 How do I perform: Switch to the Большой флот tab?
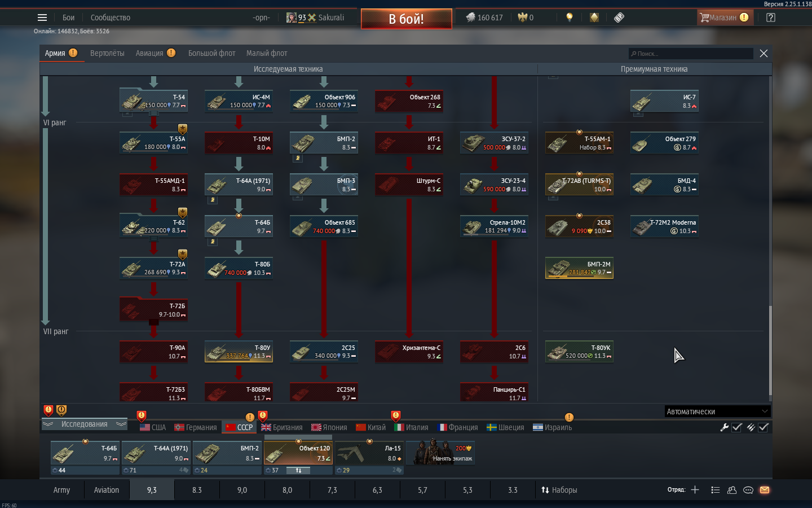pos(211,53)
